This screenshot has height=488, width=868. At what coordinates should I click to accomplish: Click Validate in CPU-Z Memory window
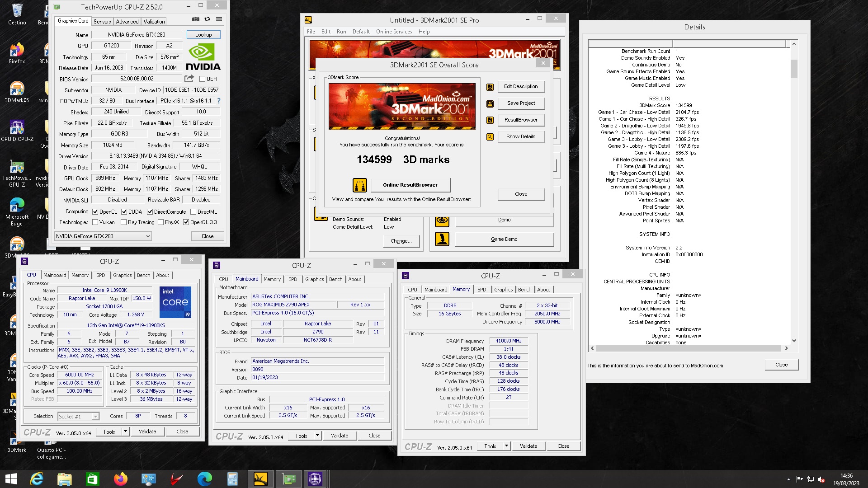(x=528, y=446)
